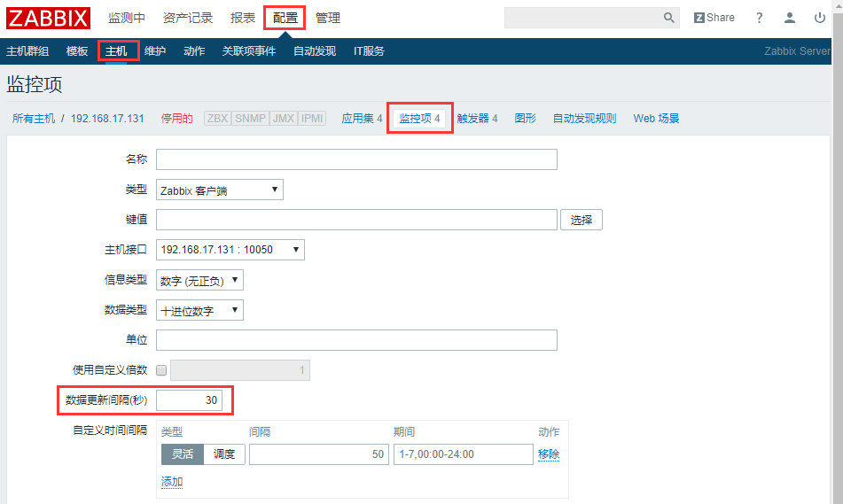Viewport: 843px width, 504px height.
Task: Open 触发器 4 tab
Action: point(477,118)
